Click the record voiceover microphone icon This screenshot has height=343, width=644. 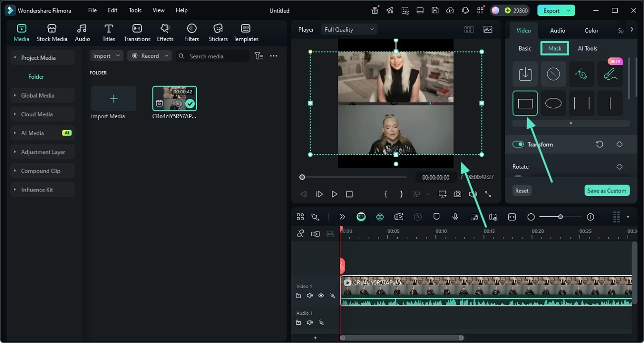[455, 217]
